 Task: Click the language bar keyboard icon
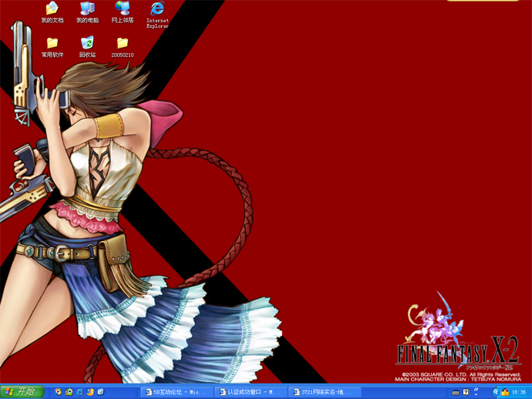click(x=456, y=393)
